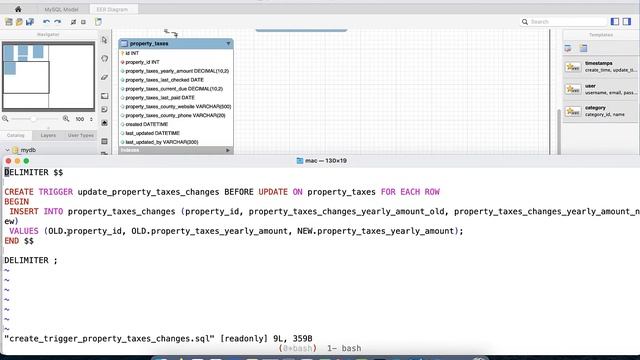This screenshot has width=640, height=360.
Task: Click the green zoom button on terminal window
Action: click(x=26, y=161)
